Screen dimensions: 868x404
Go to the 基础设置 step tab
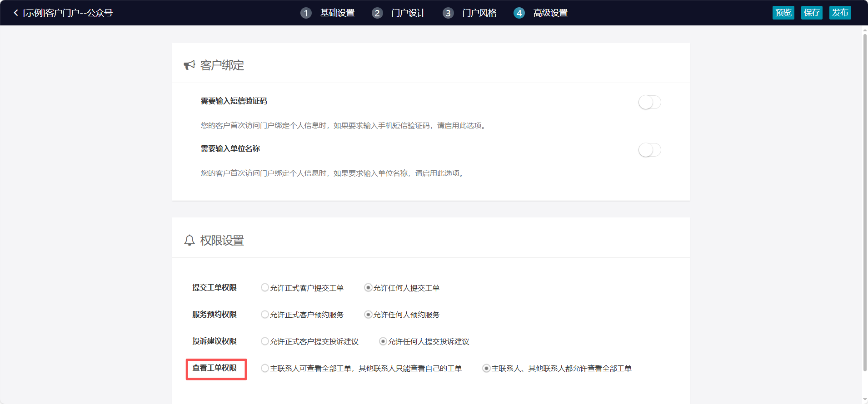pos(337,13)
